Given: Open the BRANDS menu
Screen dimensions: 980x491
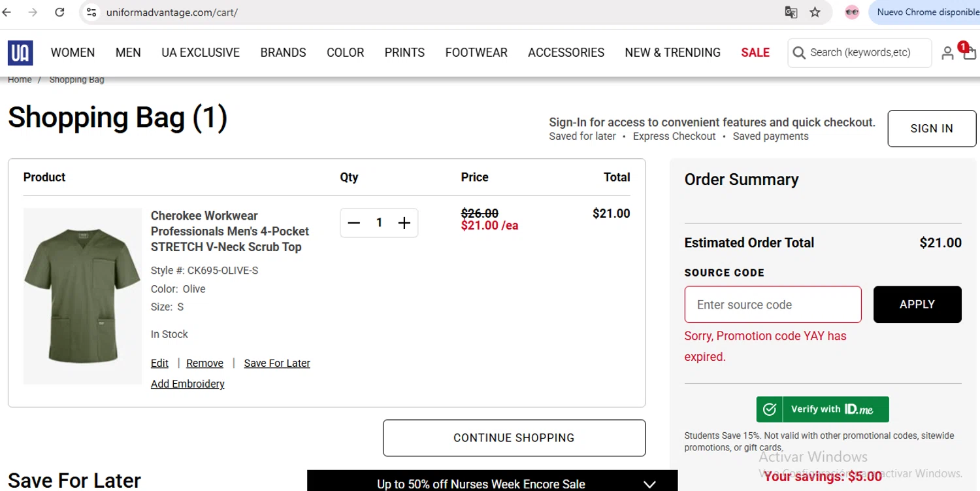Looking at the screenshot, I should pos(283,53).
